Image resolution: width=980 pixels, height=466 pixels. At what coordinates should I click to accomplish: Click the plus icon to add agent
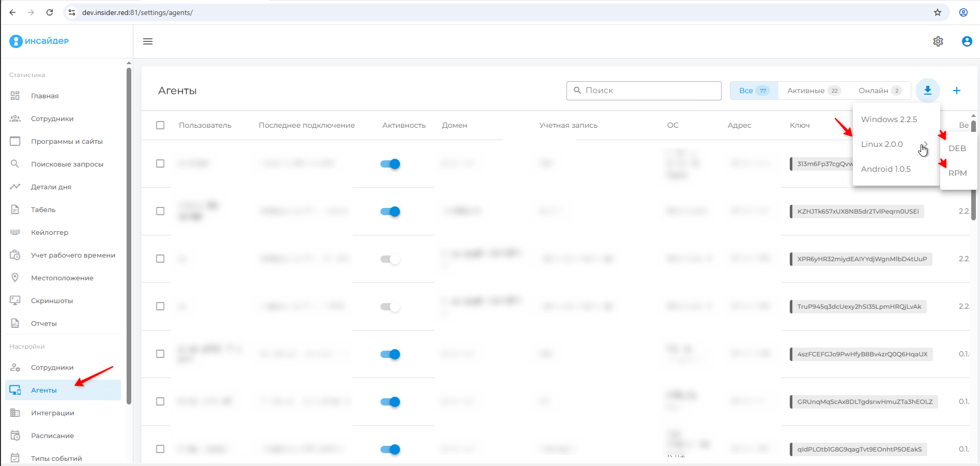(956, 91)
